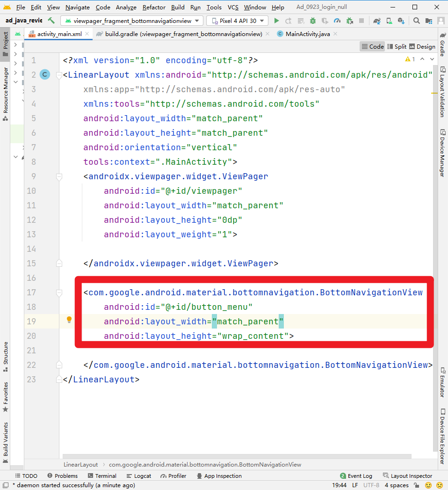The height and width of the screenshot is (490, 448).
Task: Collapse ViewPager fold marker on line 9
Action: pos(59,176)
